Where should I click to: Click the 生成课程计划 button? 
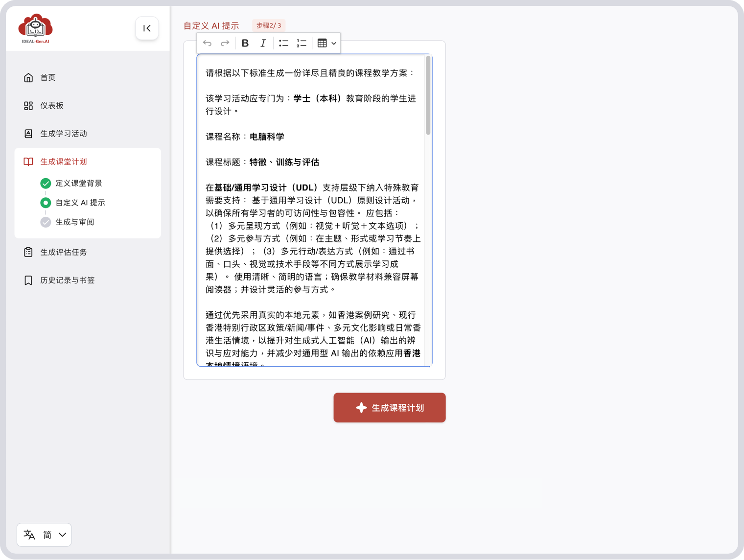click(x=390, y=408)
